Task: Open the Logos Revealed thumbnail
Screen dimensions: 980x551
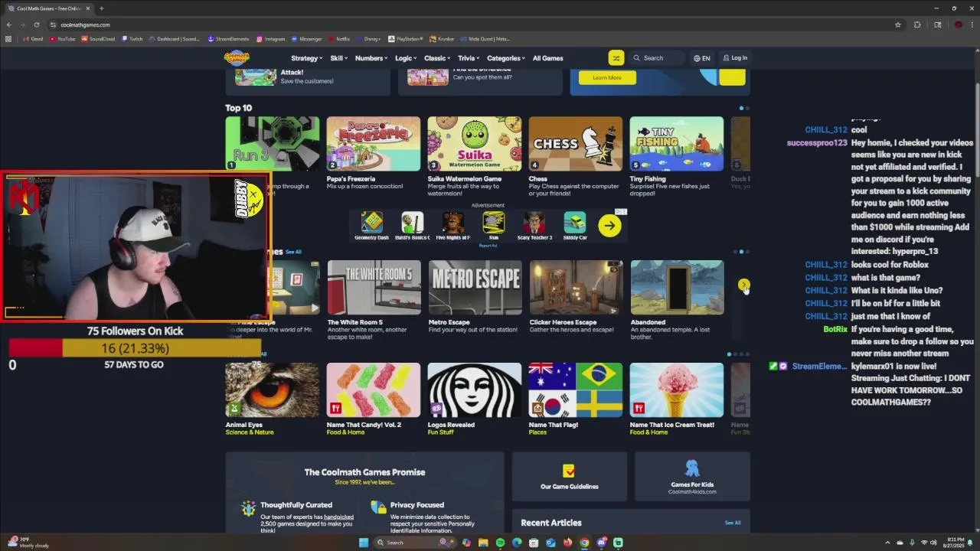Action: coord(474,390)
